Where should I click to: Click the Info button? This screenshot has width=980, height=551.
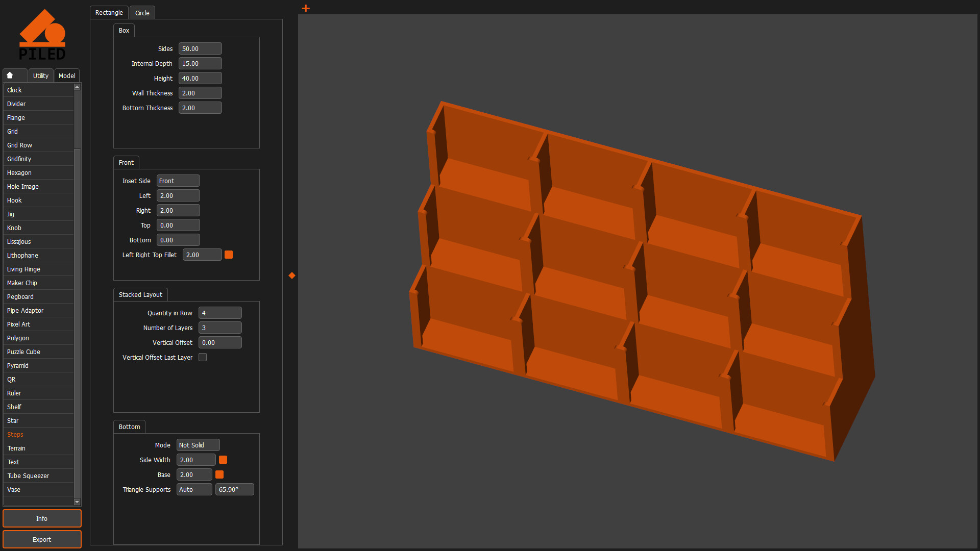(x=42, y=518)
